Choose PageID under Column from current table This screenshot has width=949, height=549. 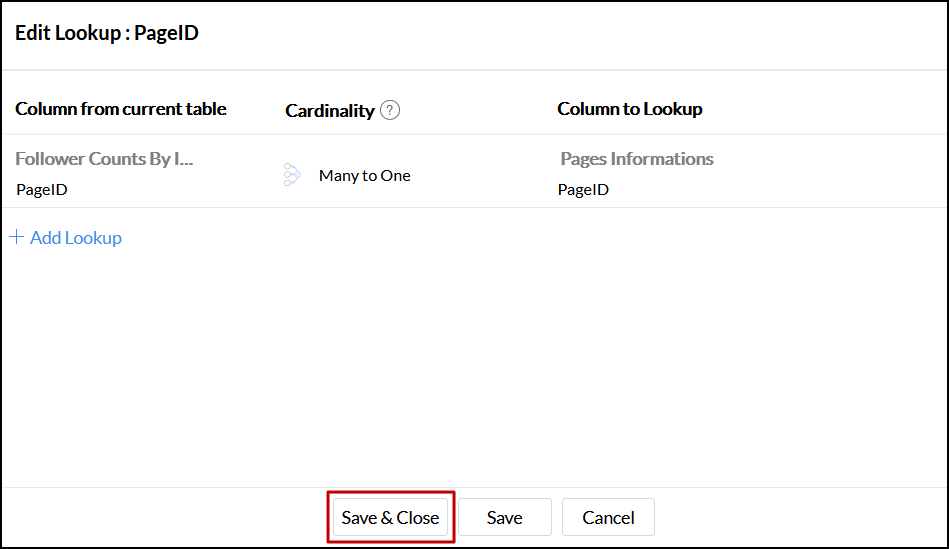click(42, 189)
